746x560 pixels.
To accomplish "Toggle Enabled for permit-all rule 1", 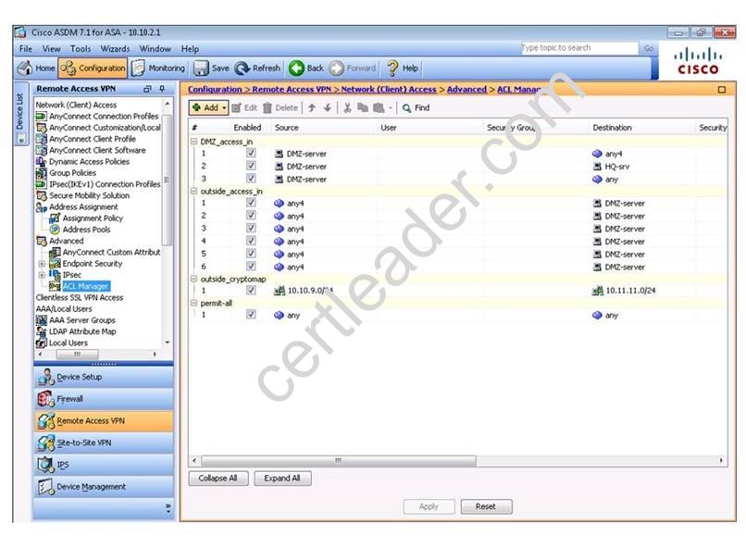I will pos(251,315).
